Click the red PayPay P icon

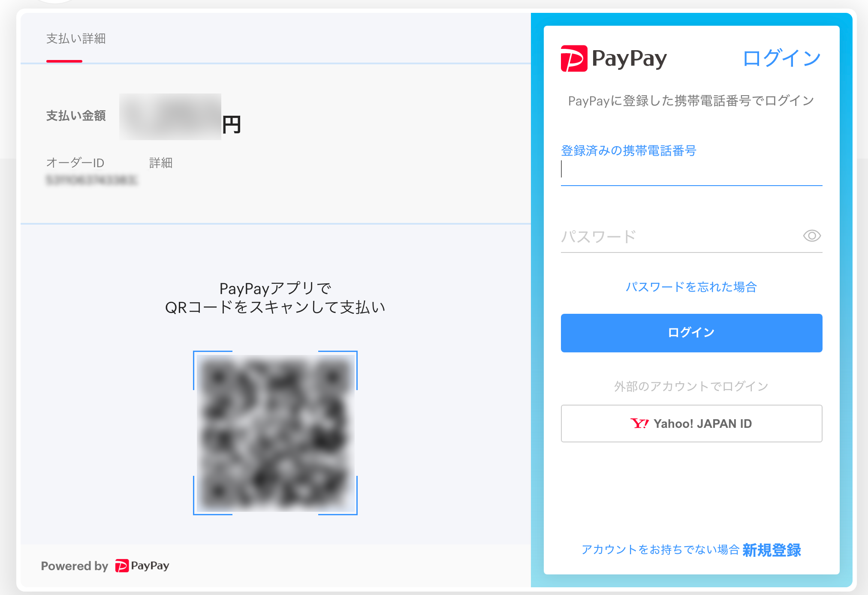[574, 58]
